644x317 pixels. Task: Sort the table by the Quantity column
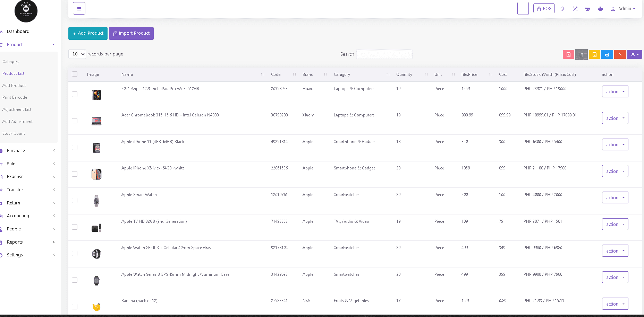412,74
